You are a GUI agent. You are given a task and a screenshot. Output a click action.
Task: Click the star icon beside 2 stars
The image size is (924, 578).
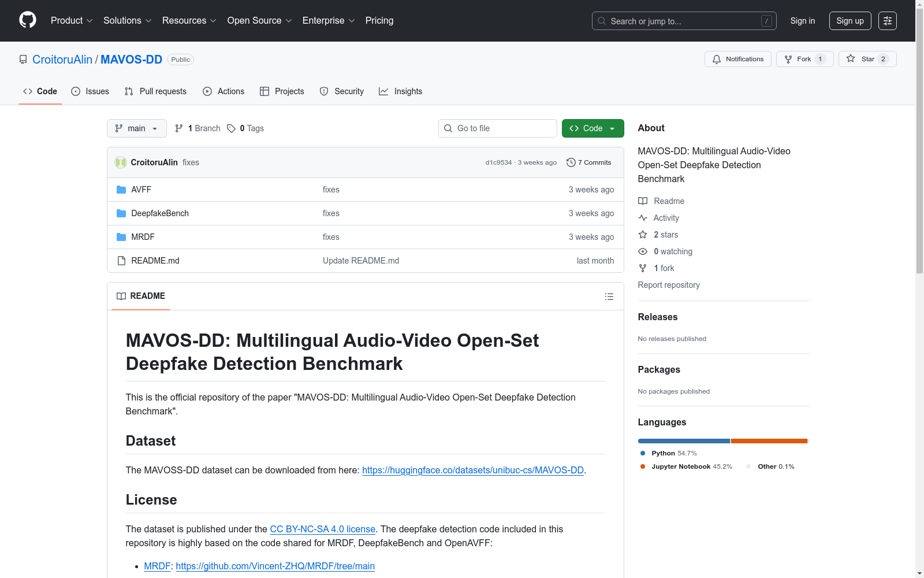[643, 235]
